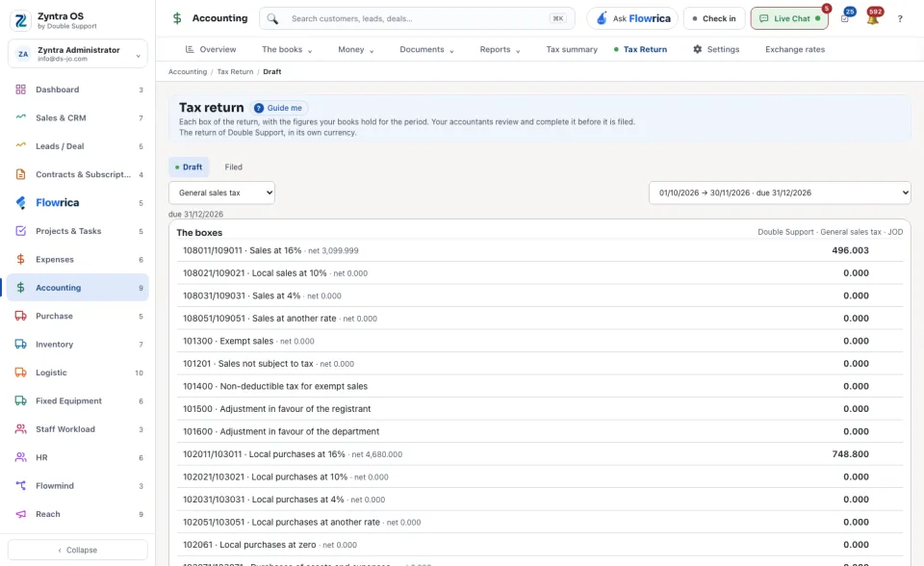Viewport: 924px width, 566px height.
Task: Open the accounting Settings tab
Action: coord(716,49)
